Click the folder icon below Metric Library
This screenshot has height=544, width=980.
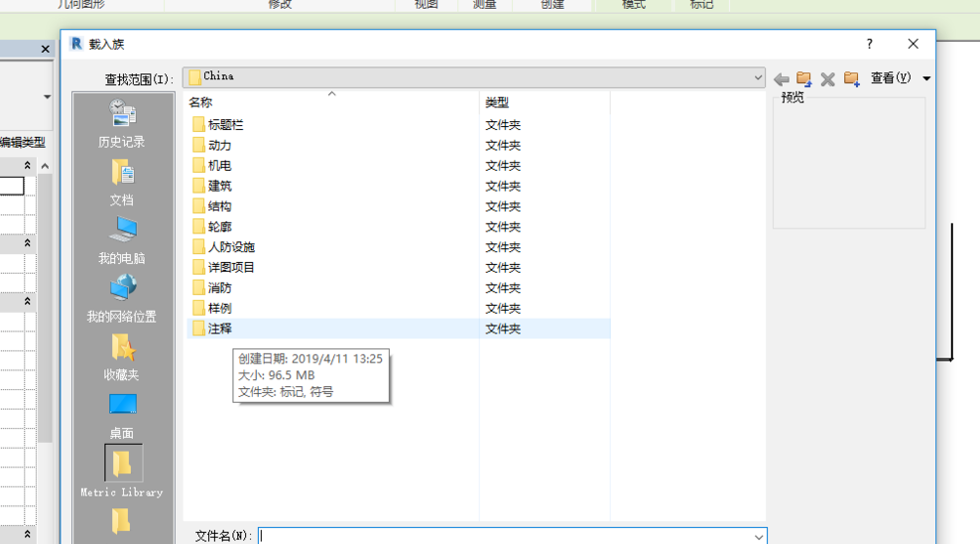[x=121, y=520]
